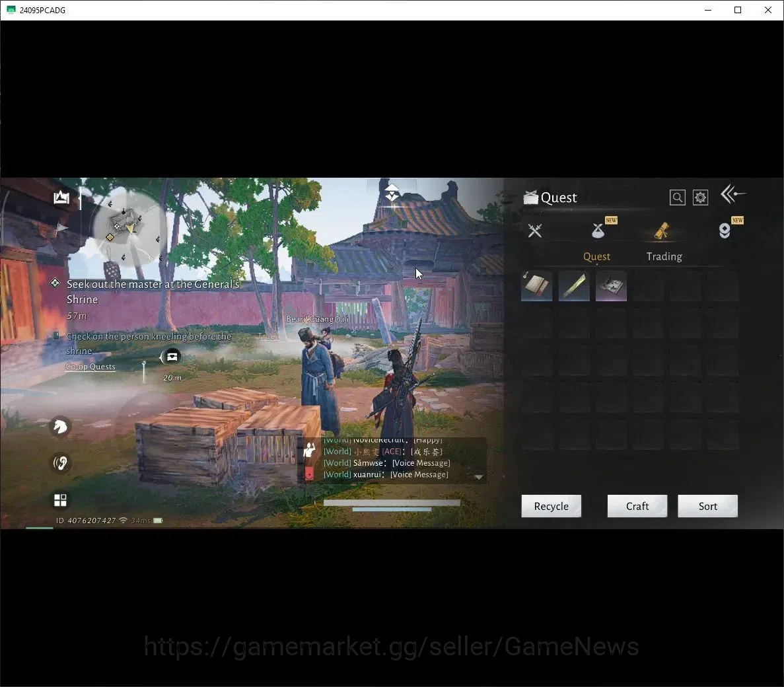Screen dimensions: 784x687
Task: Open the four-square menu grid icon
Action: tap(60, 500)
